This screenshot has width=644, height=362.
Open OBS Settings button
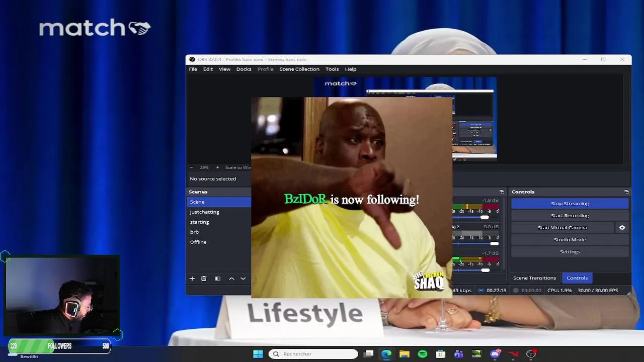570,252
